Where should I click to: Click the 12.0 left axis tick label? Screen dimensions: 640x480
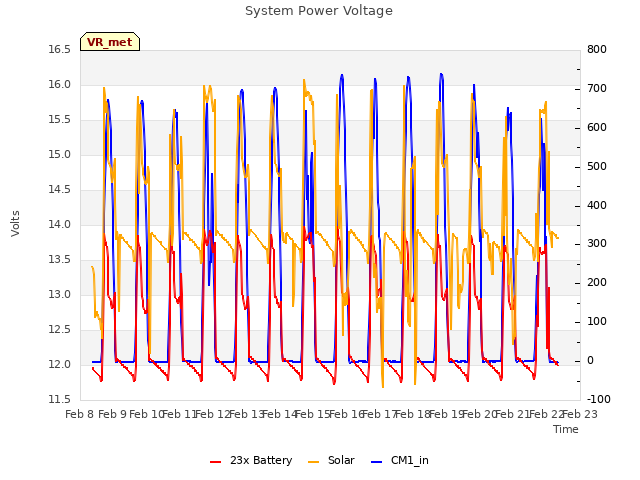(x=60, y=364)
